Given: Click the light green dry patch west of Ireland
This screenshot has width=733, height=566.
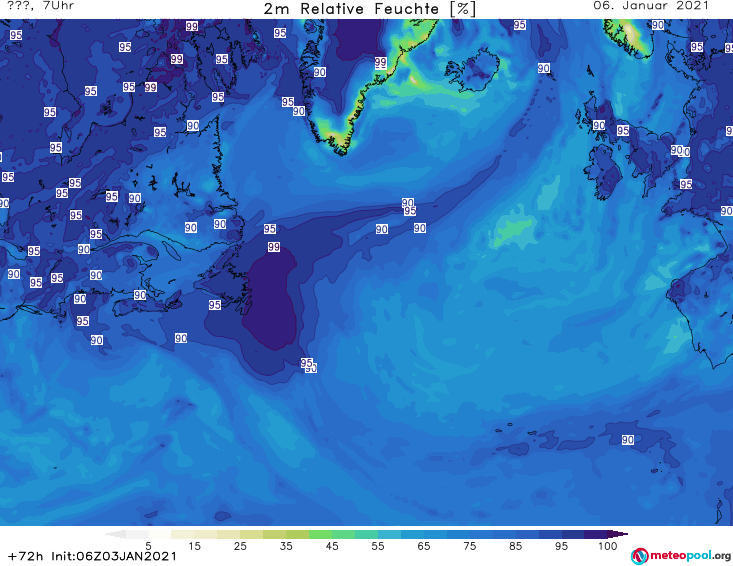Looking at the screenshot, I should pyautogui.click(x=513, y=230).
